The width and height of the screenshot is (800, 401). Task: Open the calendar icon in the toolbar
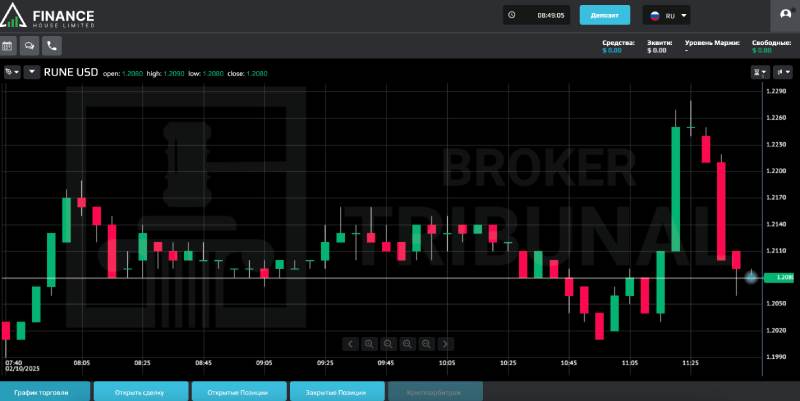8,45
